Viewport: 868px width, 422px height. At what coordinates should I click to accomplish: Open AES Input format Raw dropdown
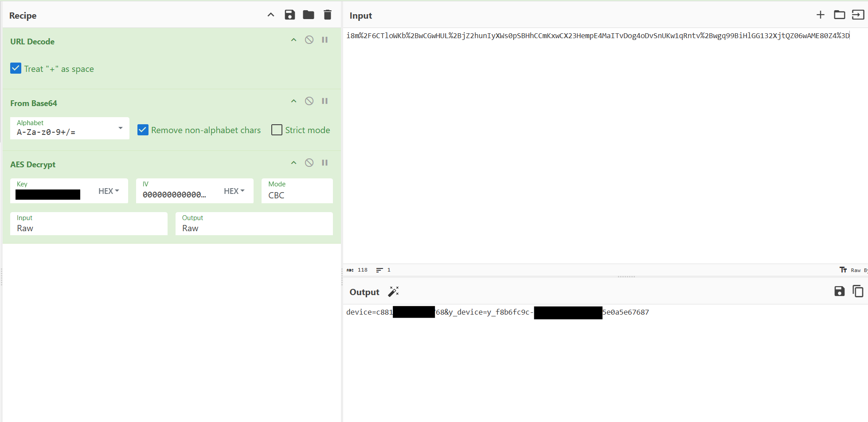(89, 224)
